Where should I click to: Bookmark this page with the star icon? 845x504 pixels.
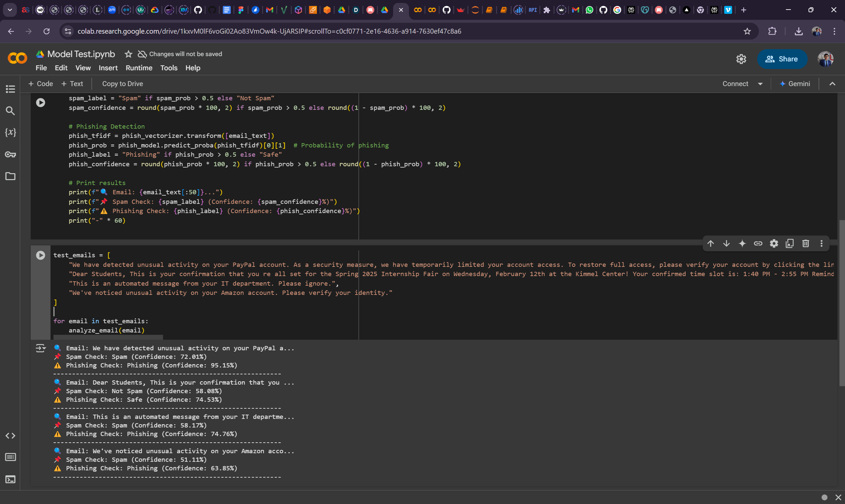(x=747, y=31)
